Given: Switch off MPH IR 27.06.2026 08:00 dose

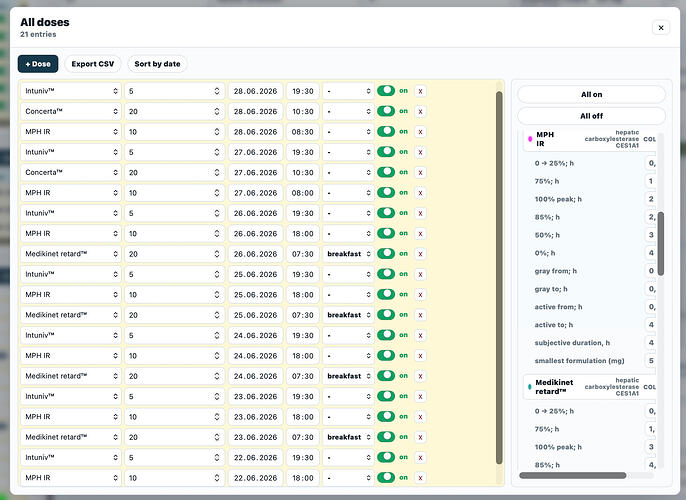Looking at the screenshot, I should 386,192.
